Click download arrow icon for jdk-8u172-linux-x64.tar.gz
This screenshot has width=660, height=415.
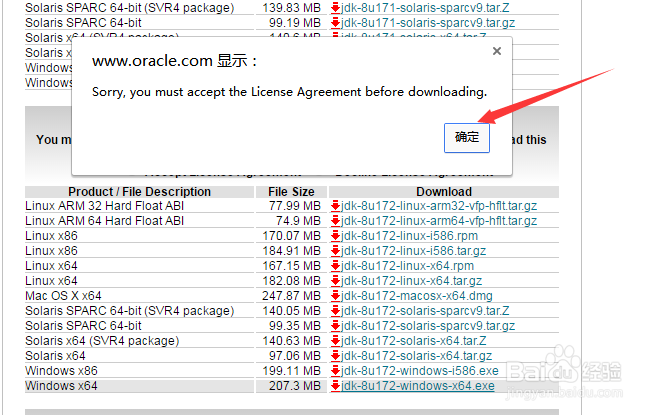pyautogui.click(x=335, y=281)
